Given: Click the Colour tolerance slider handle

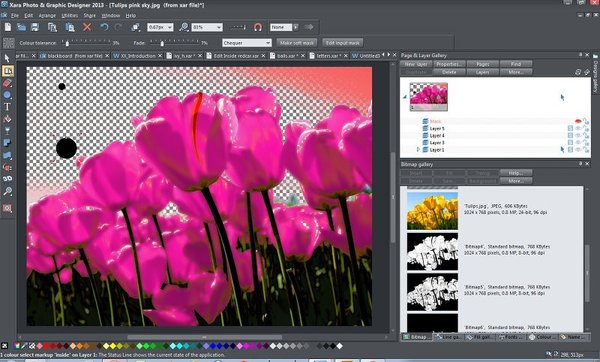Looking at the screenshot, I should point(67,43).
